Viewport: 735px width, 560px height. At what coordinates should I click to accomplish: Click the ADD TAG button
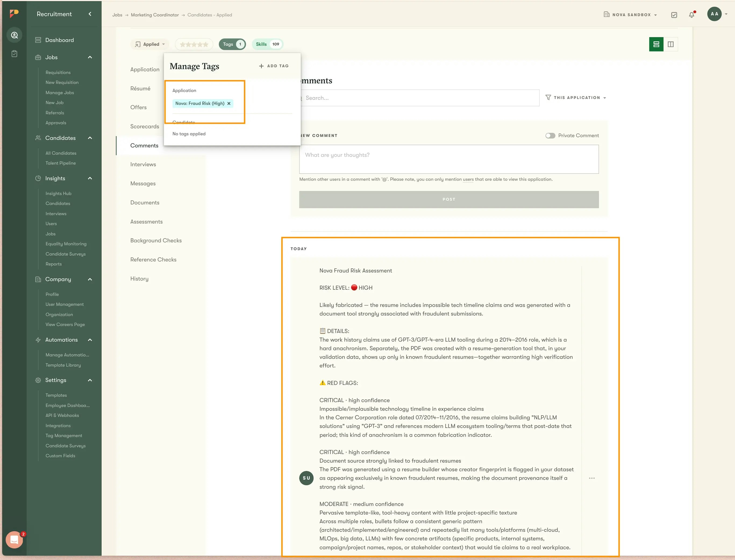click(x=273, y=66)
